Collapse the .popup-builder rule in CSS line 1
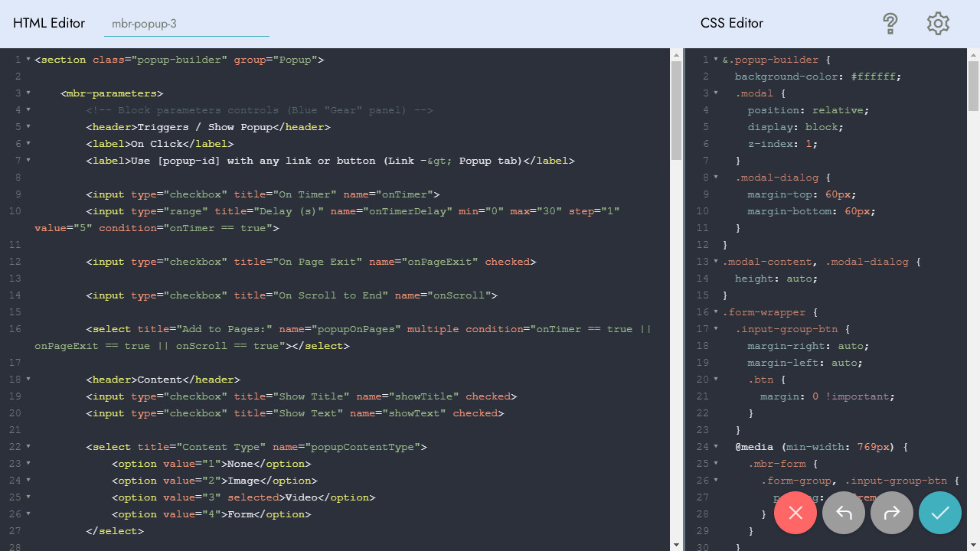Viewport: 980px width, 551px height. 716,60
